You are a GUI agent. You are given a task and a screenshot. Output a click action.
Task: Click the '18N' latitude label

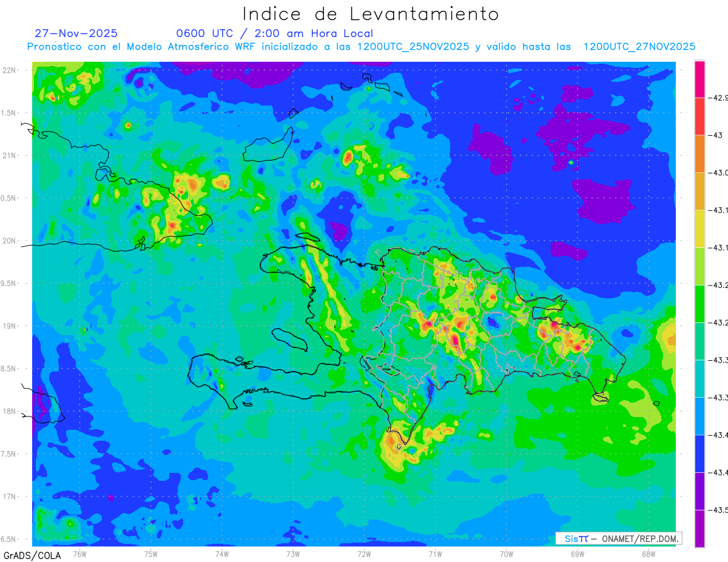10,412
